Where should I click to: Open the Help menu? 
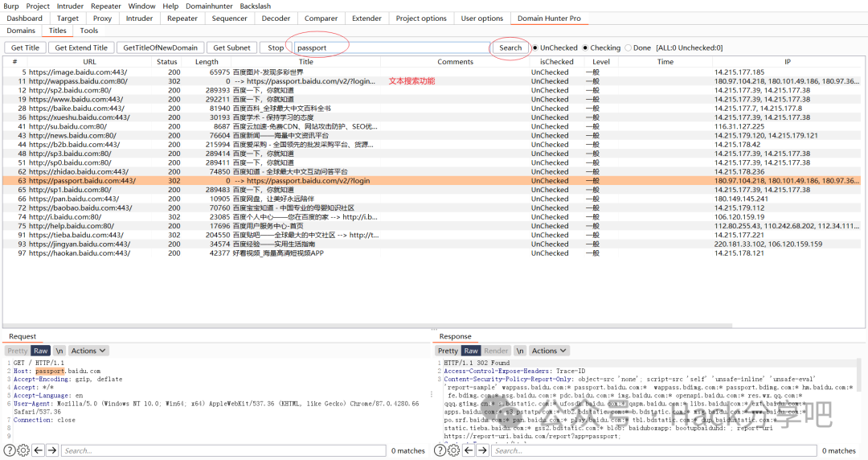[170, 6]
